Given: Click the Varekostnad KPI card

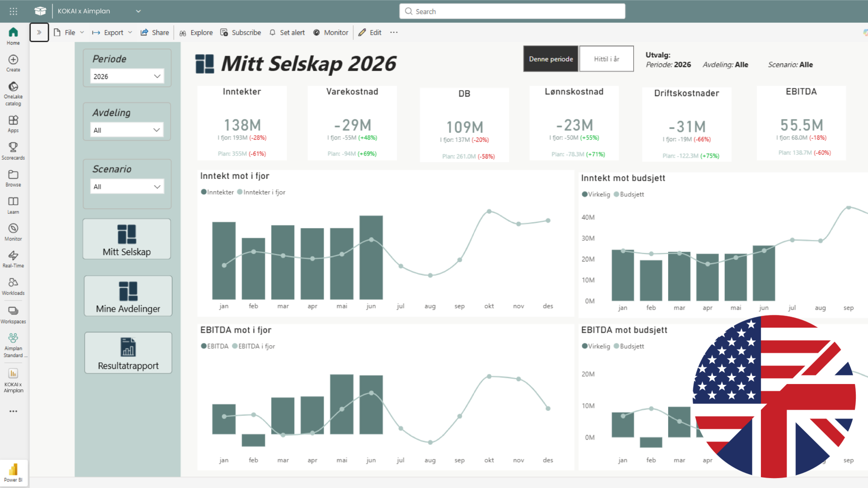Looking at the screenshot, I should point(352,123).
